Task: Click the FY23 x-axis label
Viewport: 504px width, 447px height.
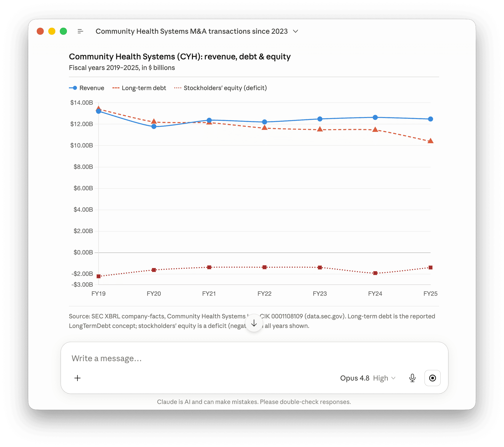Action: pyautogui.click(x=320, y=294)
